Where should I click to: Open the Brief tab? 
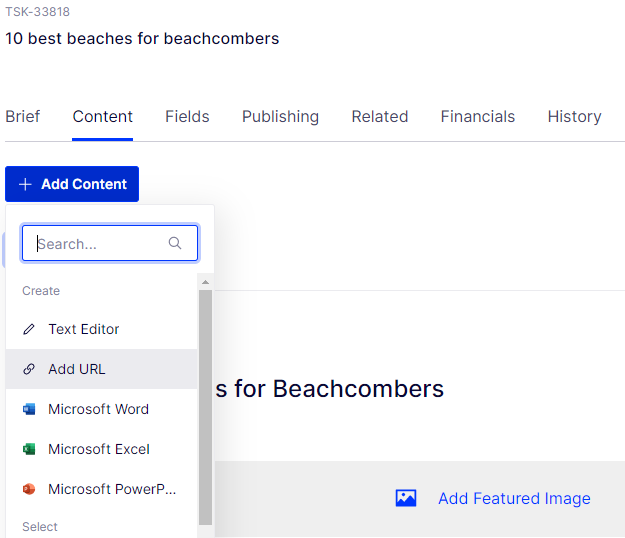(22, 116)
